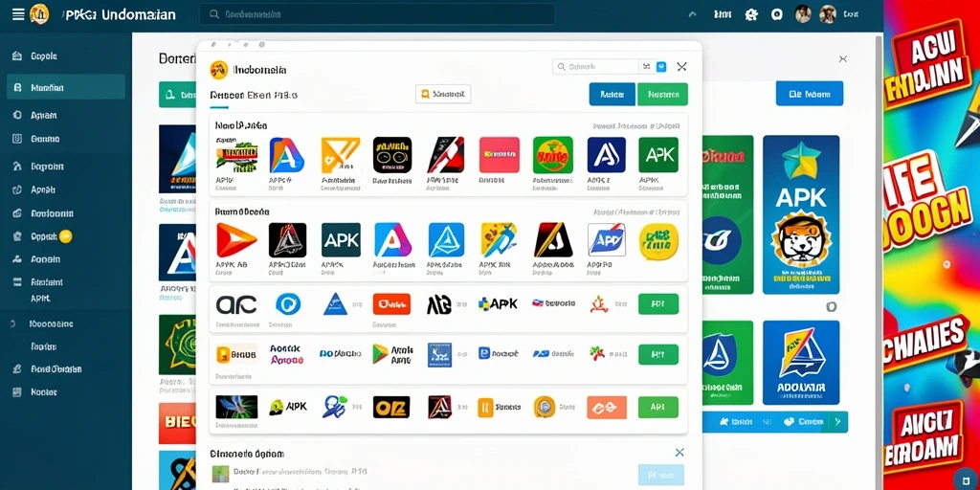Viewport: 980px width, 490px height.
Task: Click the round yellow logo in top bar
Action: [x=39, y=13]
